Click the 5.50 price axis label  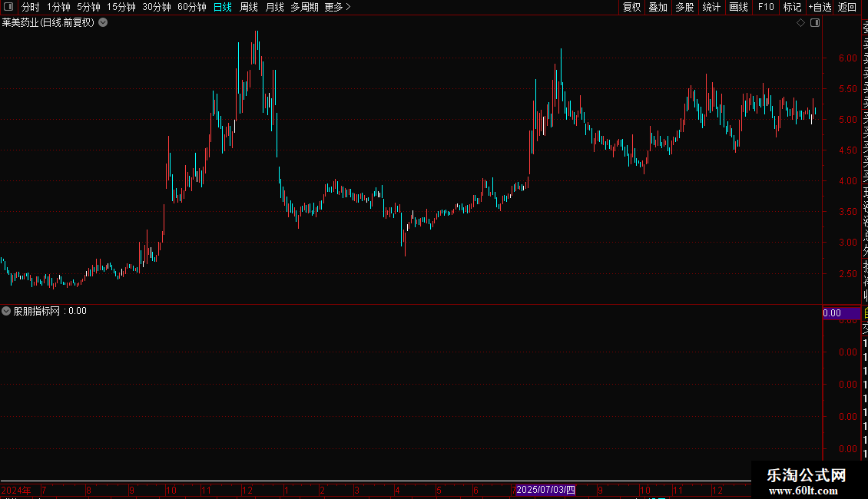pyautogui.click(x=847, y=89)
